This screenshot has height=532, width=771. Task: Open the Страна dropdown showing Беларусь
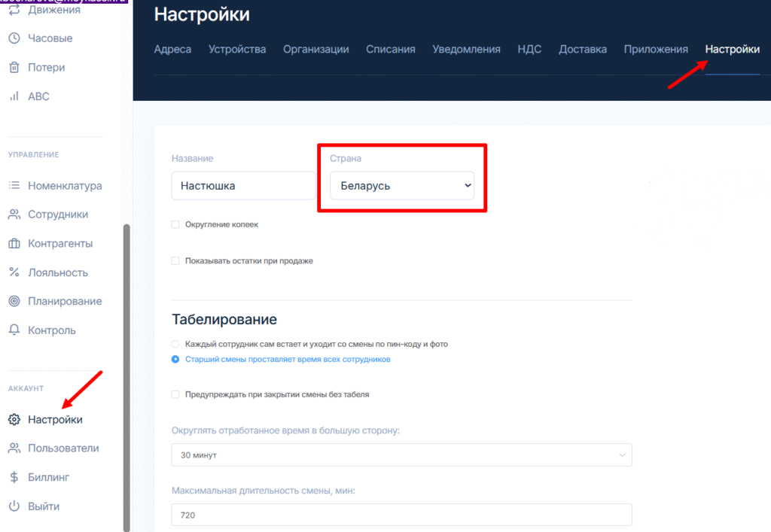click(402, 186)
